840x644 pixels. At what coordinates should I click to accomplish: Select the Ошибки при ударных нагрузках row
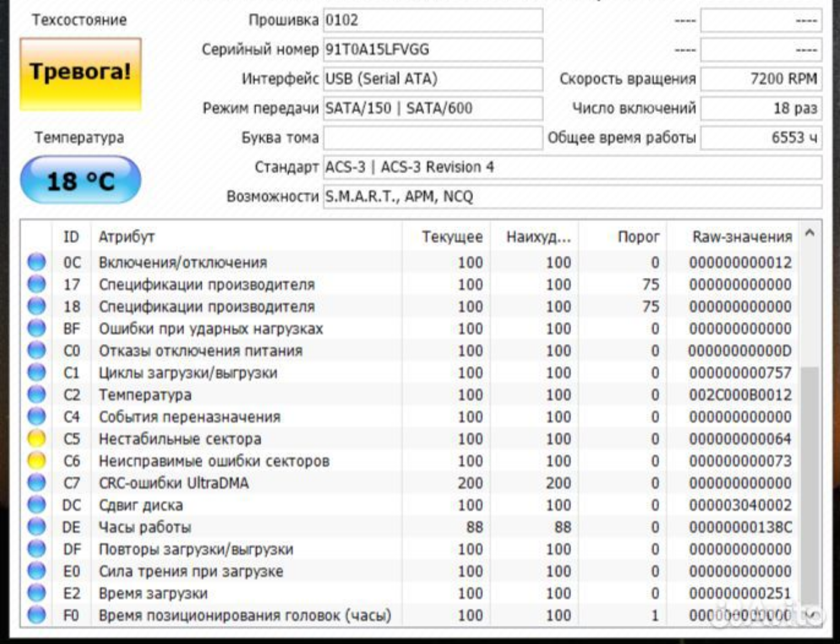tap(411, 329)
